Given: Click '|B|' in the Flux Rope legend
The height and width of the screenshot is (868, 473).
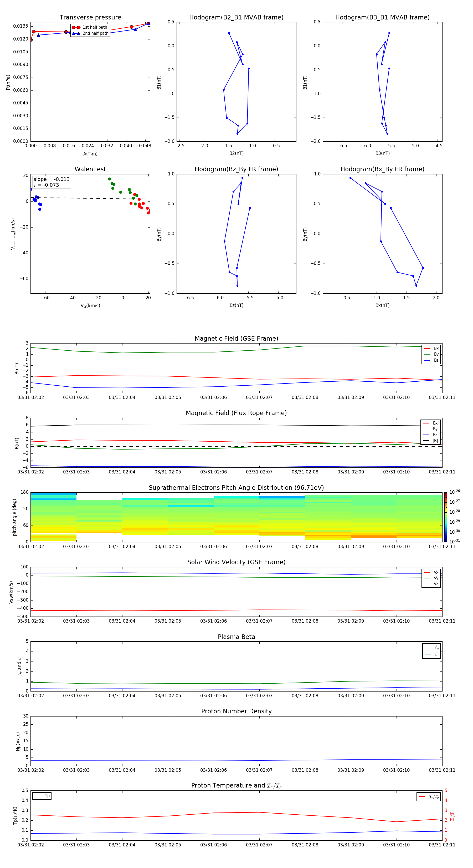Looking at the screenshot, I should (x=431, y=441).
